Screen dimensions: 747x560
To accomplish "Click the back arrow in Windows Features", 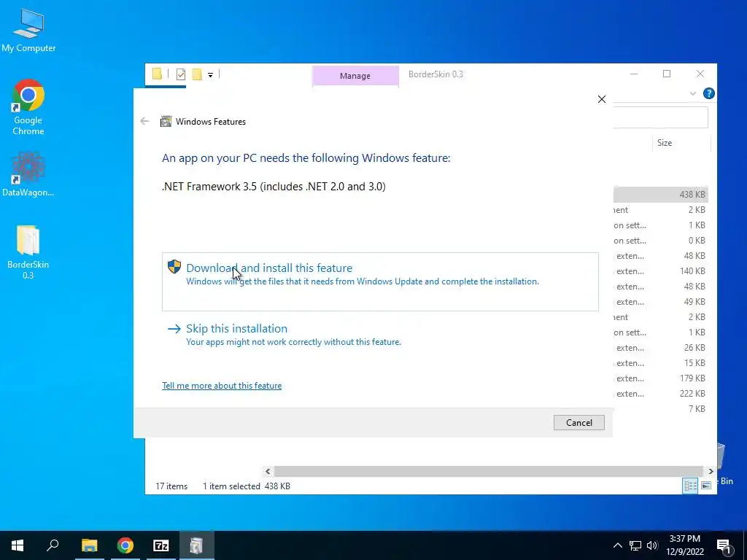I will tap(145, 122).
